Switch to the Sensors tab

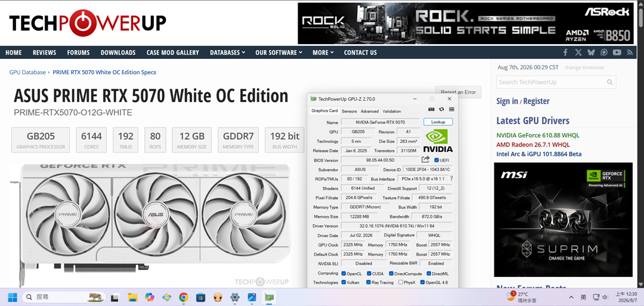point(349,111)
